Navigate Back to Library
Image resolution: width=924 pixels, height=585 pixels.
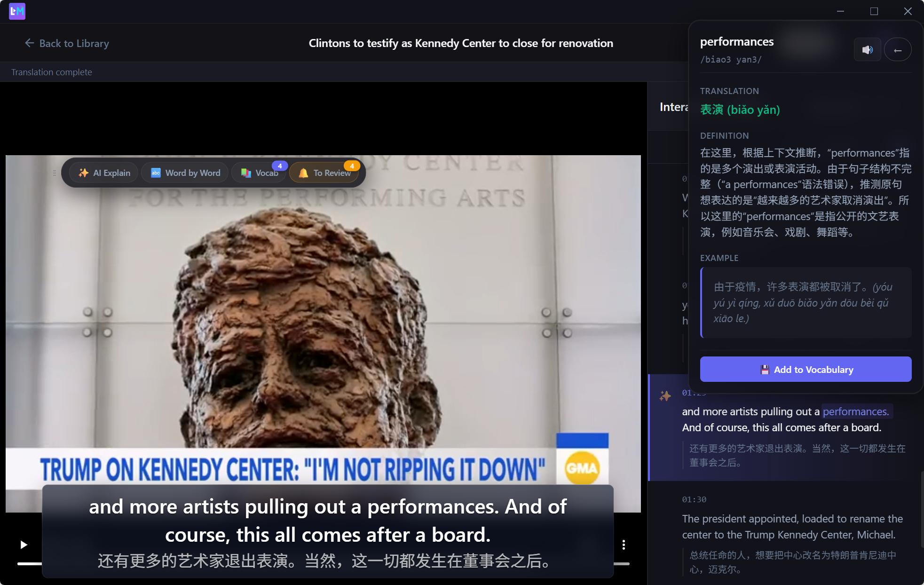tap(66, 43)
